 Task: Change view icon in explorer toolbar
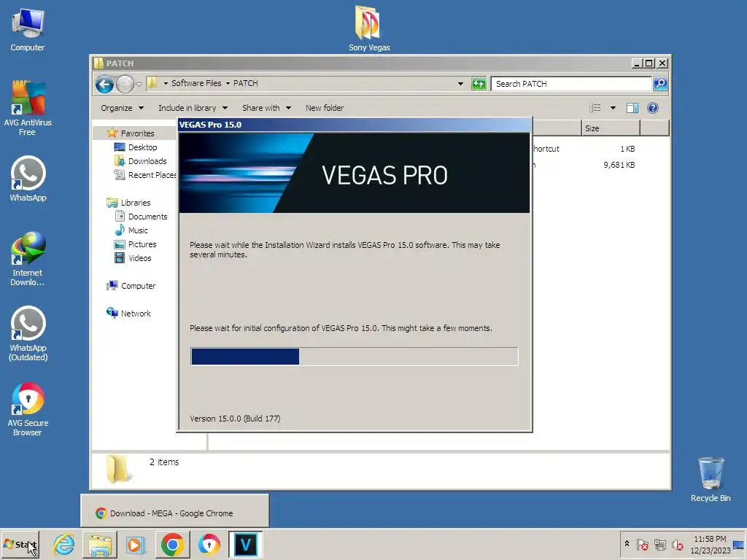coord(595,108)
